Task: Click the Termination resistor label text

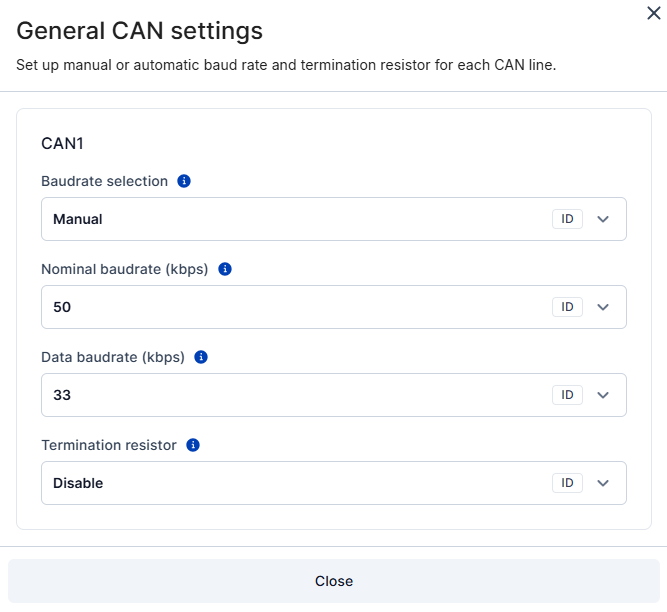Action: (x=109, y=445)
